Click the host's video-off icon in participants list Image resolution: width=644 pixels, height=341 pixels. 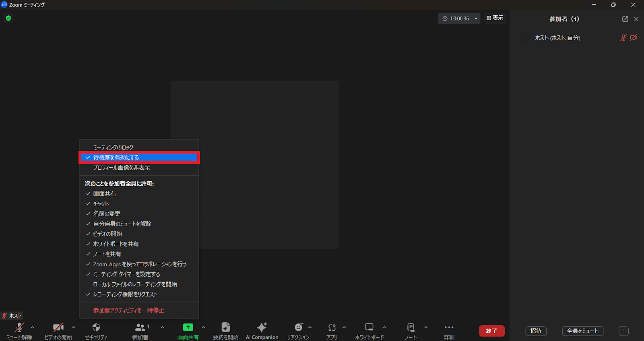tap(634, 38)
